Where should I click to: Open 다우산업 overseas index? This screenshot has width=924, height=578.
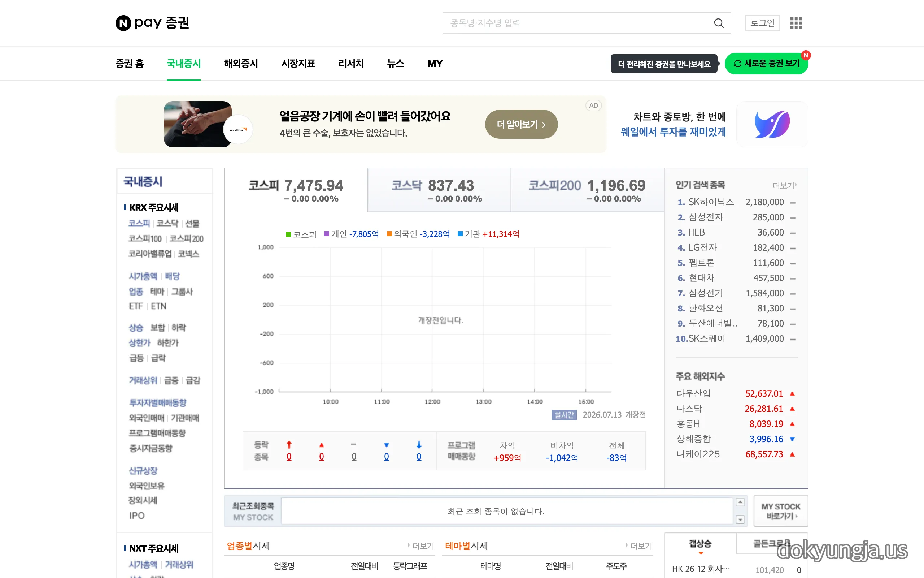coord(693,393)
